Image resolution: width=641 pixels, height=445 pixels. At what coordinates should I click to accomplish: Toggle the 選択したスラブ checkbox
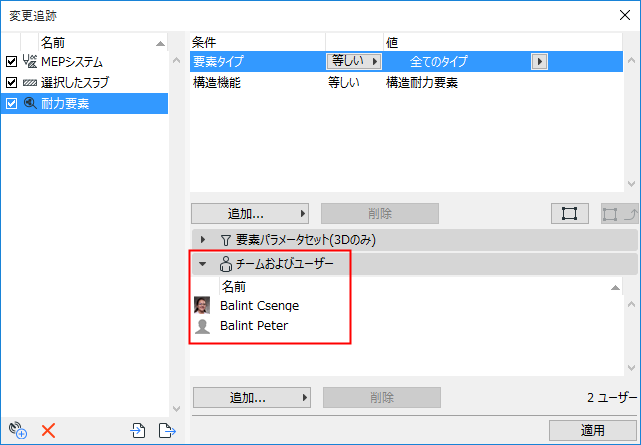(x=11, y=83)
